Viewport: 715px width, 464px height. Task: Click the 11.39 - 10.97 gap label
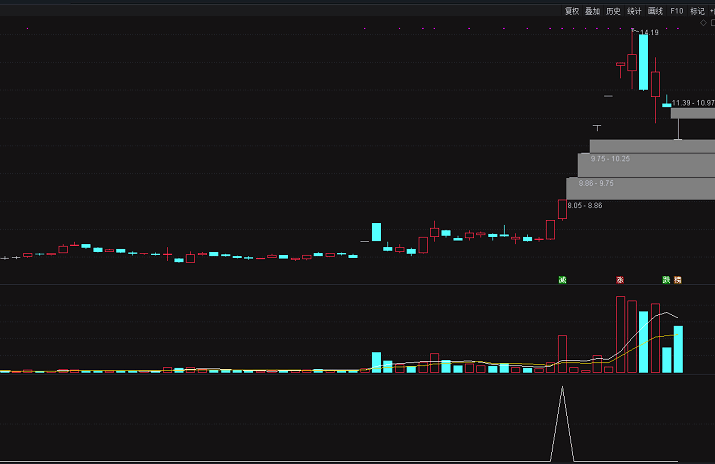point(693,103)
